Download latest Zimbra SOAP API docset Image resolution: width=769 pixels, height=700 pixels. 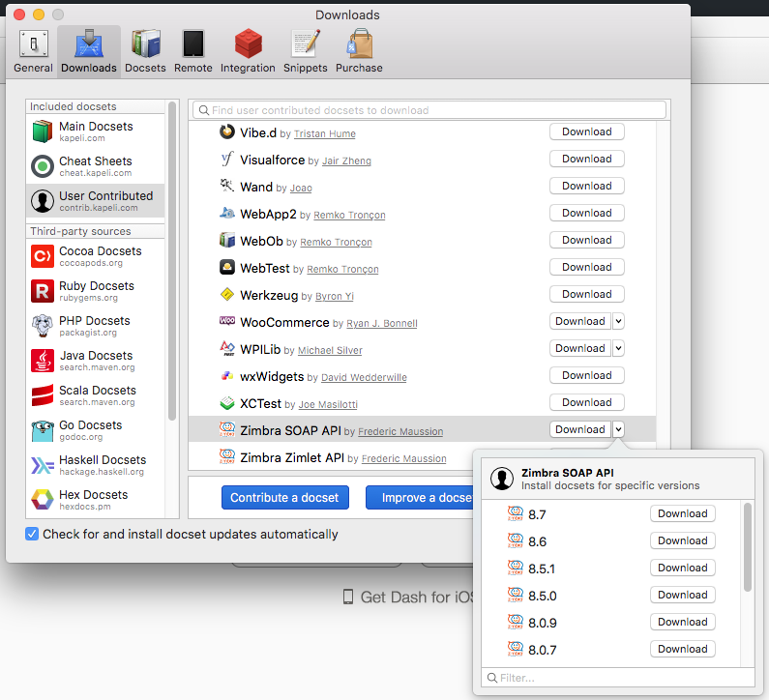pyautogui.click(x=580, y=429)
